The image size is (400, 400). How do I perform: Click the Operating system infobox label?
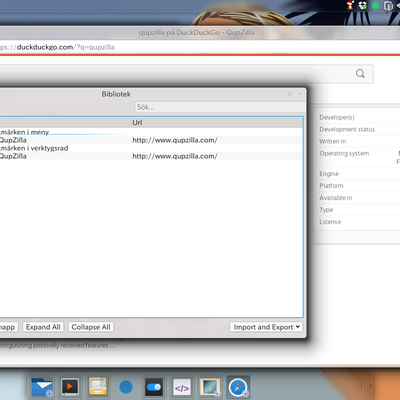pos(344,153)
